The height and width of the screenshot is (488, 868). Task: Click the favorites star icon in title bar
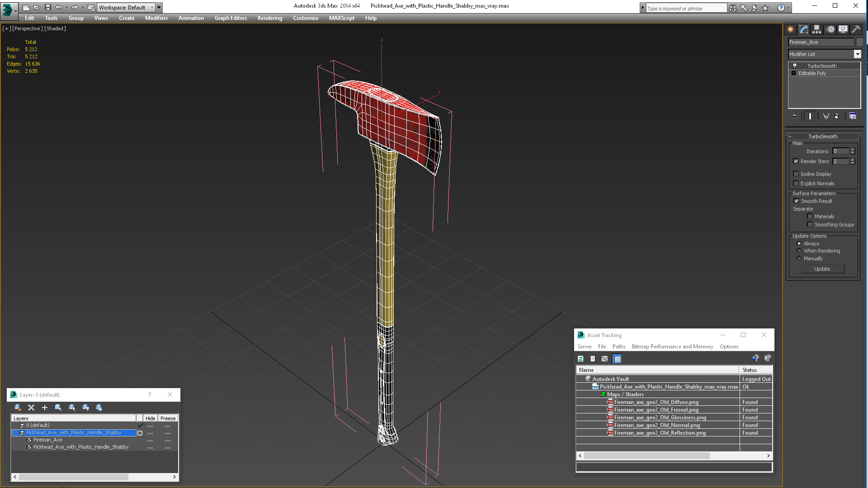click(765, 8)
